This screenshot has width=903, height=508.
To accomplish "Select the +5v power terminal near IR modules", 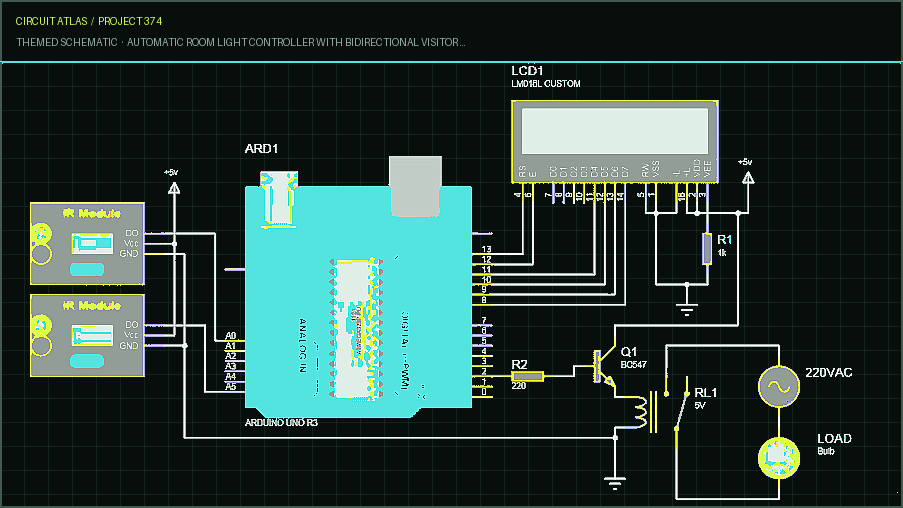I will (173, 188).
